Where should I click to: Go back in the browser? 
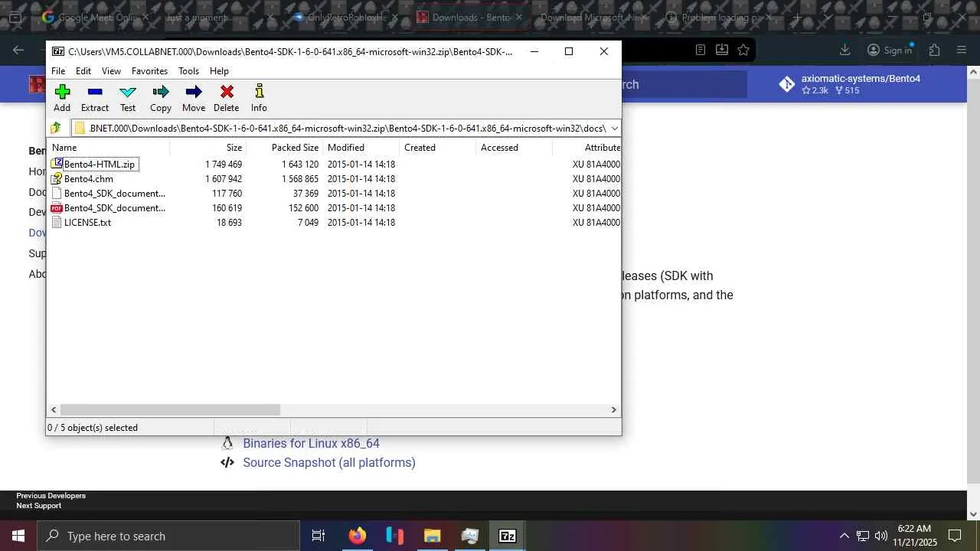click(x=18, y=50)
